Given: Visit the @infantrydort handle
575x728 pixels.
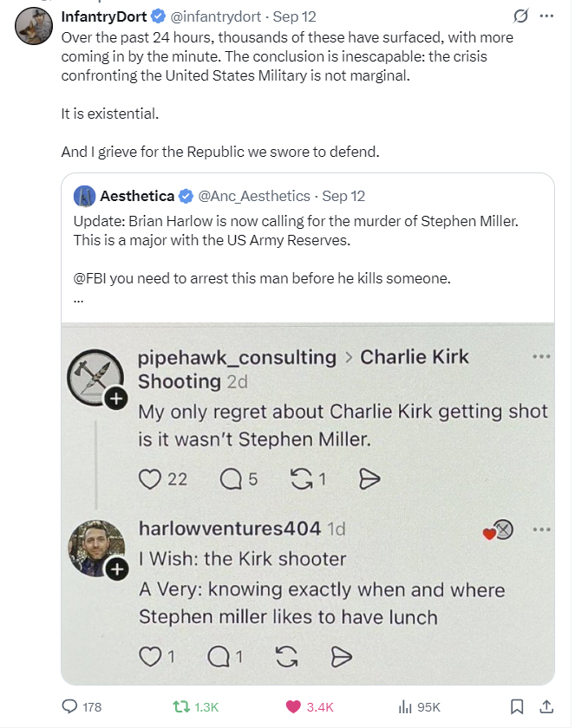Looking at the screenshot, I should coord(215,16).
